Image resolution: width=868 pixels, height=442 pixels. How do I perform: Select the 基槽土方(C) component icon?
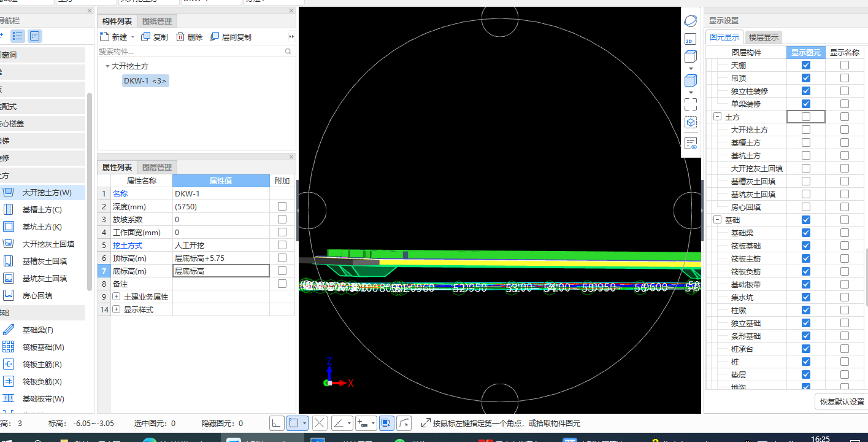pos(9,209)
